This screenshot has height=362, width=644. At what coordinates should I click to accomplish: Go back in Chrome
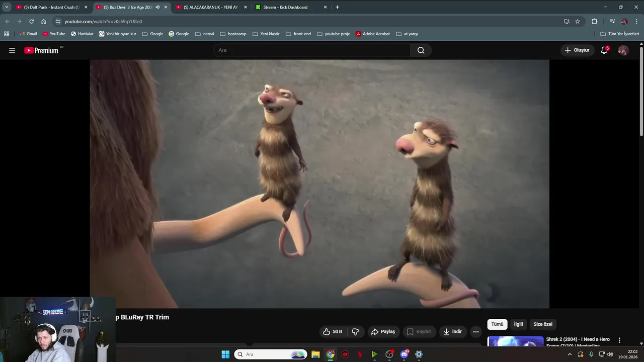click(7, 22)
